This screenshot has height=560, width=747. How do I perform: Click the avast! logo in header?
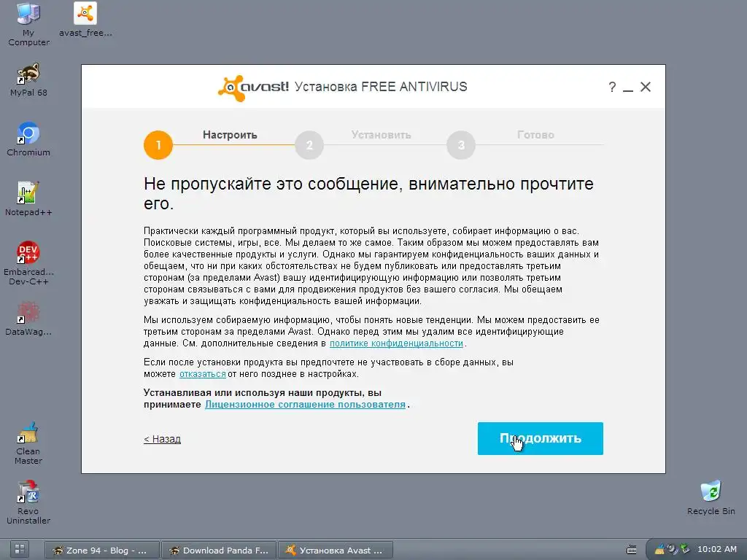coord(253,87)
